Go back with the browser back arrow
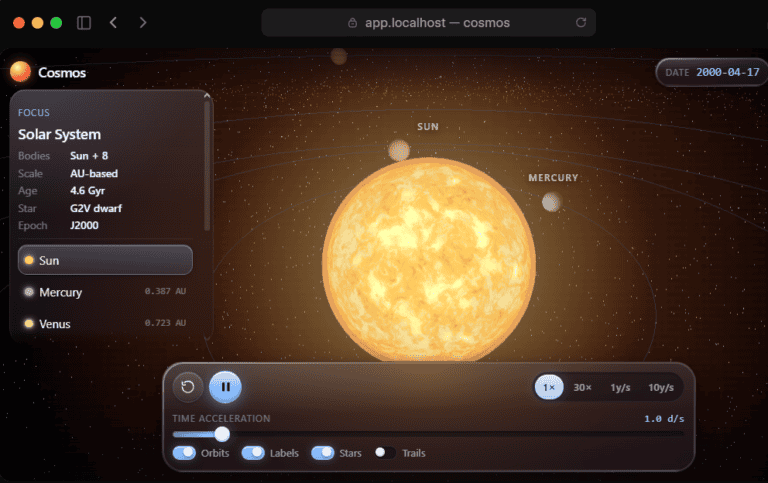 pyautogui.click(x=113, y=23)
